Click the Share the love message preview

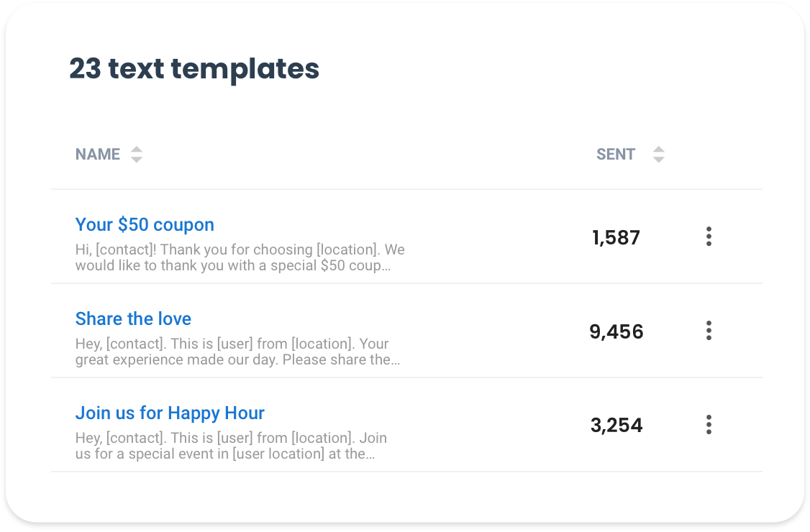pos(237,352)
